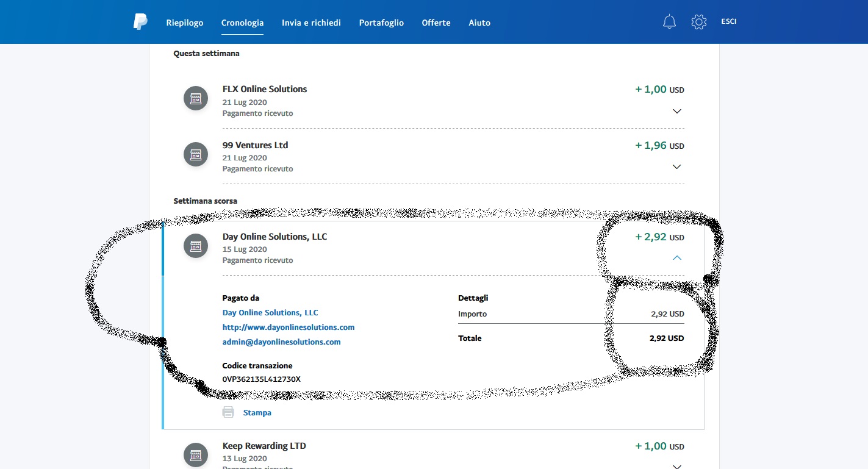Open the settings gear icon
The width and height of the screenshot is (868, 469).
pos(698,22)
